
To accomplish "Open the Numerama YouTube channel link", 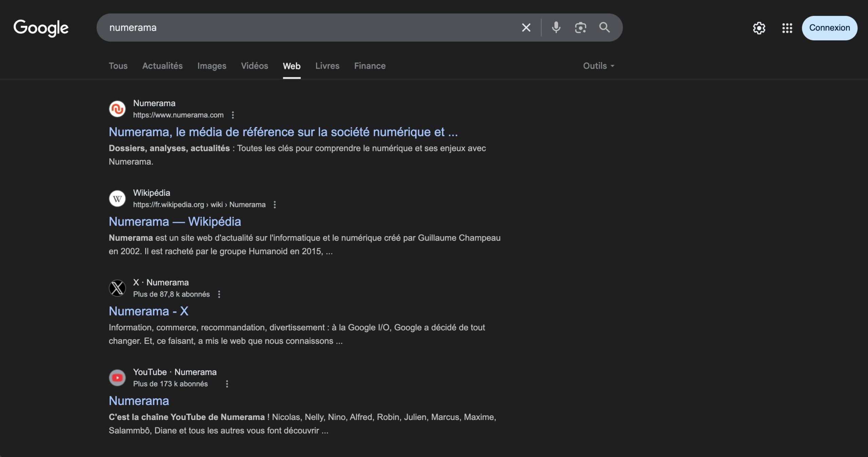I will [139, 401].
